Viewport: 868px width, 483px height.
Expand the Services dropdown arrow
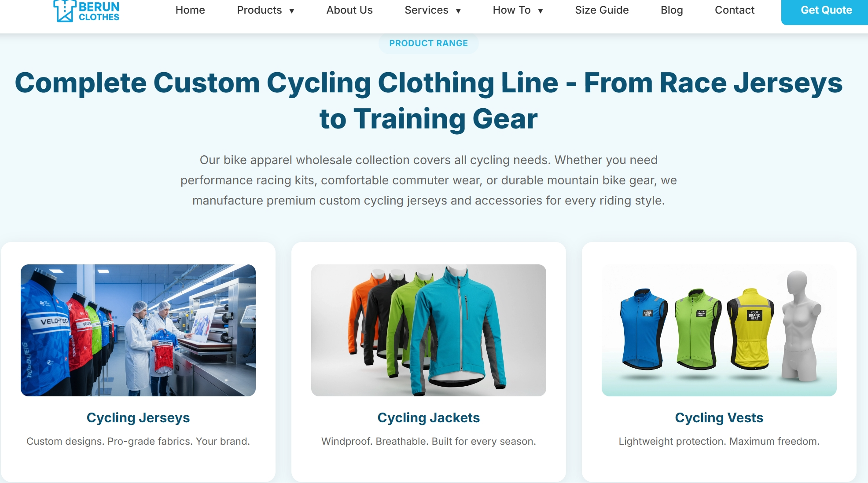[458, 11]
